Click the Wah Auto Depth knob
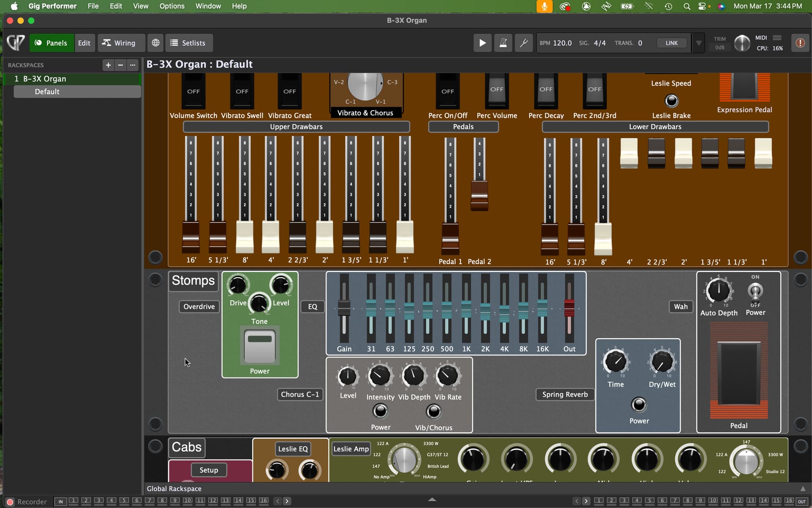This screenshot has width=812, height=508. [718, 291]
